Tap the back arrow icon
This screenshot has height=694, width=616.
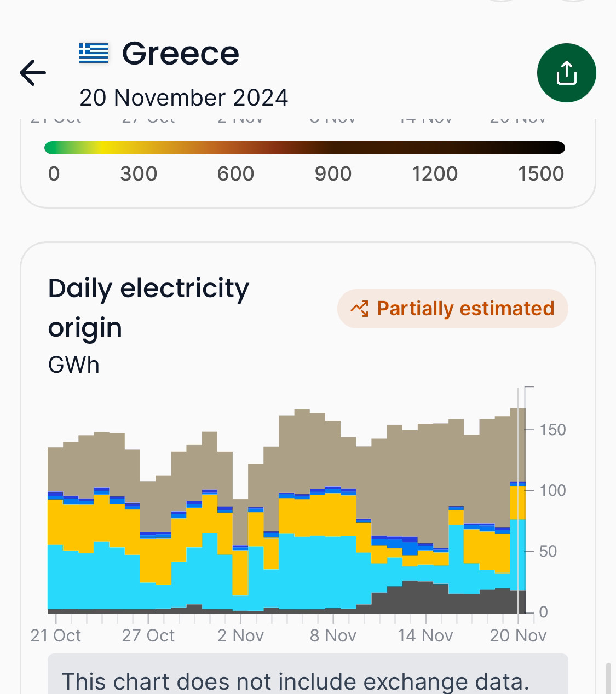pyautogui.click(x=33, y=73)
